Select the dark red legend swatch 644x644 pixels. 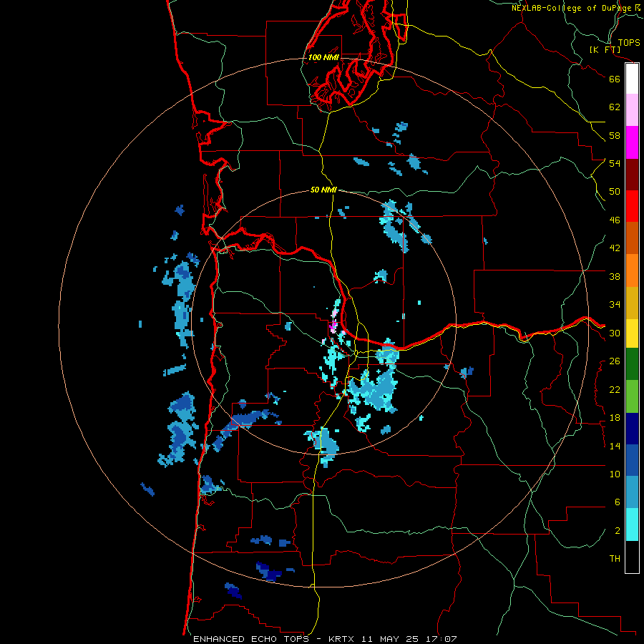pos(632,174)
